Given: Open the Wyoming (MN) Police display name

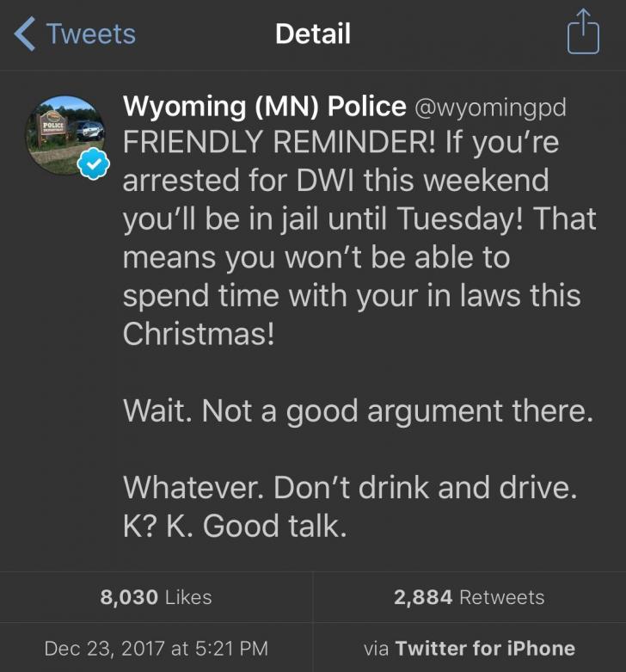Looking at the screenshot, I should (x=265, y=107).
